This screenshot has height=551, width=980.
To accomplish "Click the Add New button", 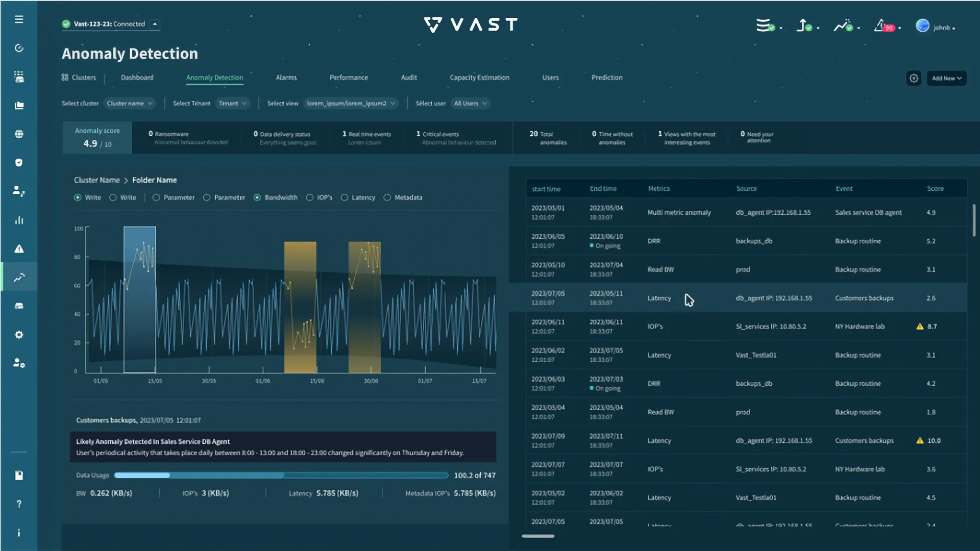I will coord(946,78).
